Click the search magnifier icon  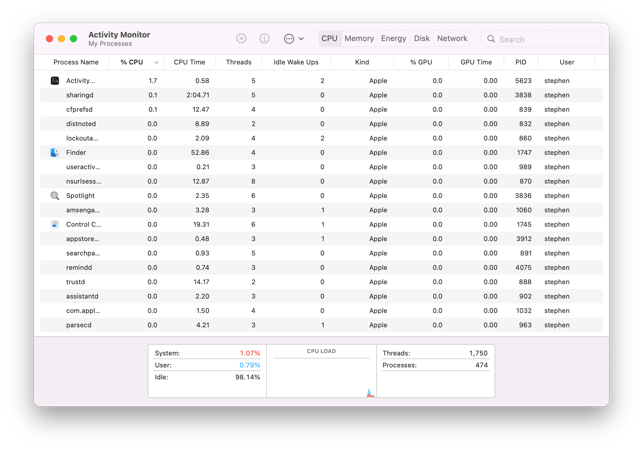coord(491,39)
